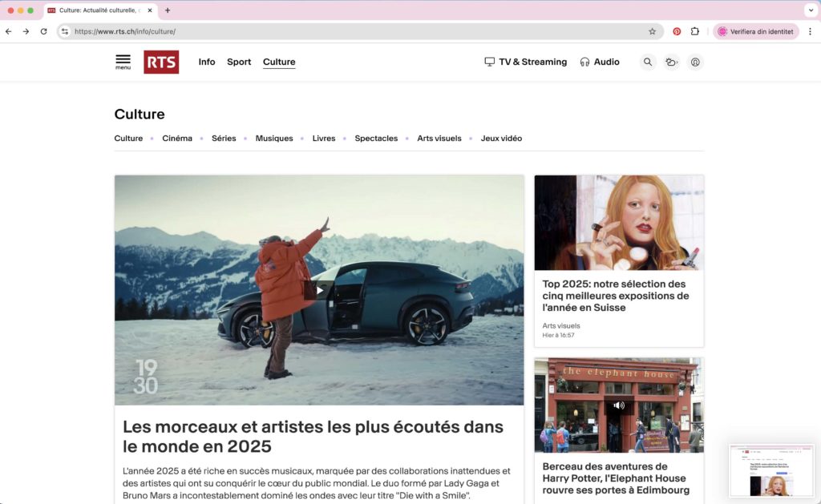Click the user account icon
This screenshot has width=821, height=504.
tap(695, 62)
